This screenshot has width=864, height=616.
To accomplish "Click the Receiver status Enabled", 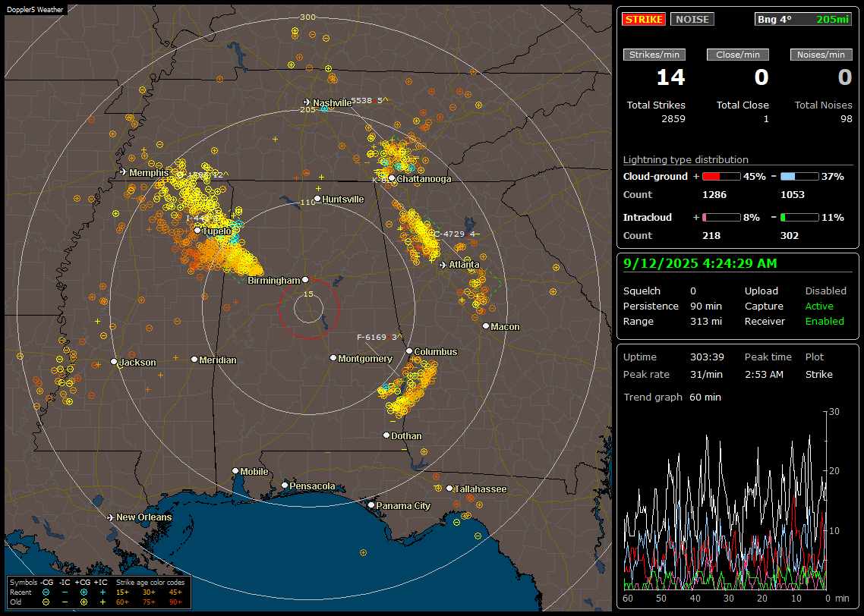I will (x=825, y=321).
